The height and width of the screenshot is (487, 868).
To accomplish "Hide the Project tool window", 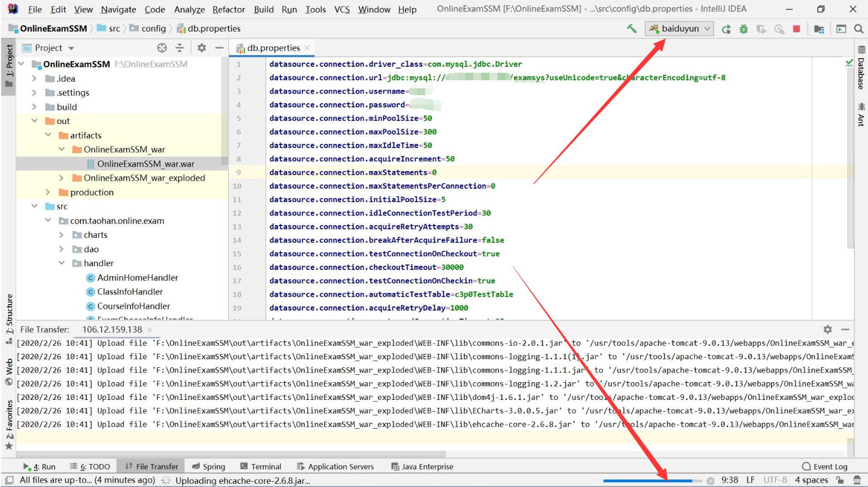I will (x=219, y=48).
